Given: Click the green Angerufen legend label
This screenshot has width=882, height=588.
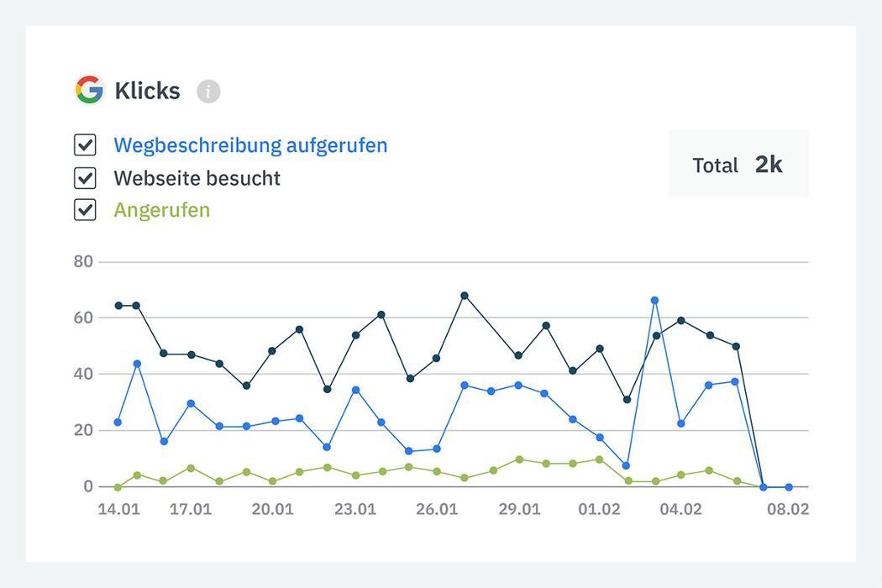Looking at the screenshot, I should point(161,210).
